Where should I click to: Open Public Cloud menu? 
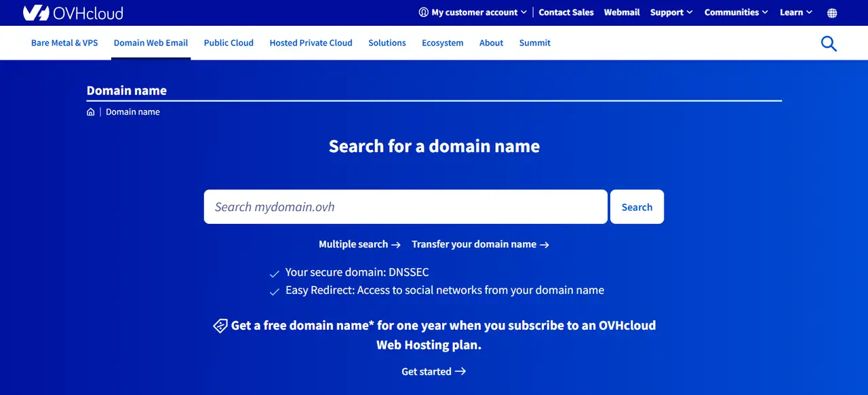[x=229, y=43]
